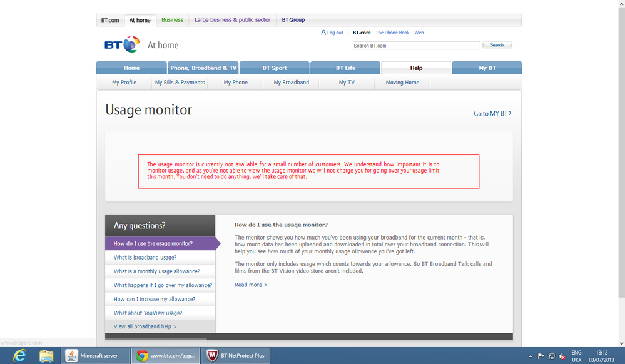Click the Go to MY BT link
The height and width of the screenshot is (364, 625).
pos(492,114)
